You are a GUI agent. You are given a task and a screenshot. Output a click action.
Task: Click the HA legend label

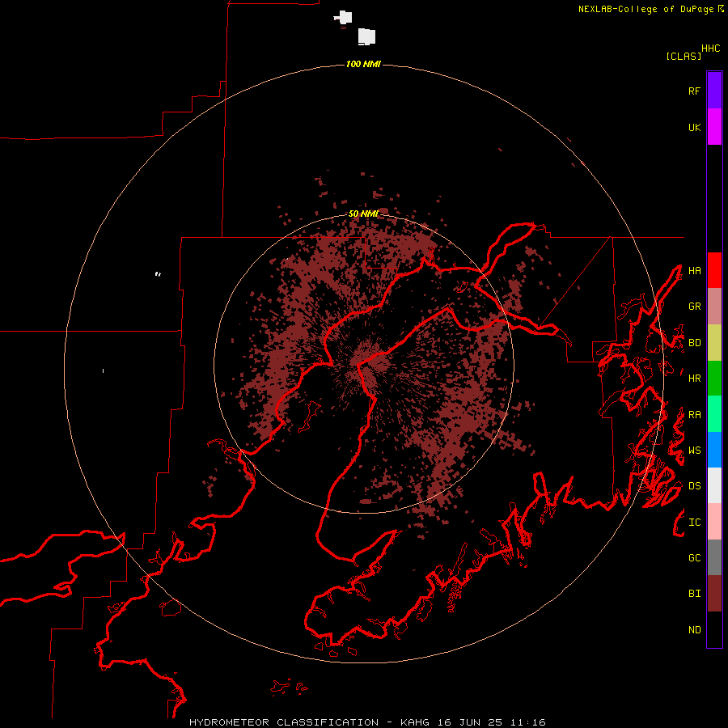click(694, 271)
